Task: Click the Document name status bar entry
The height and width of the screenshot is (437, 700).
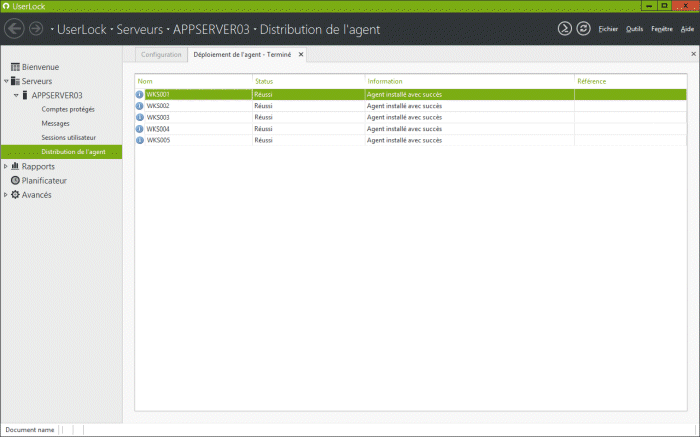Action: [x=29, y=430]
